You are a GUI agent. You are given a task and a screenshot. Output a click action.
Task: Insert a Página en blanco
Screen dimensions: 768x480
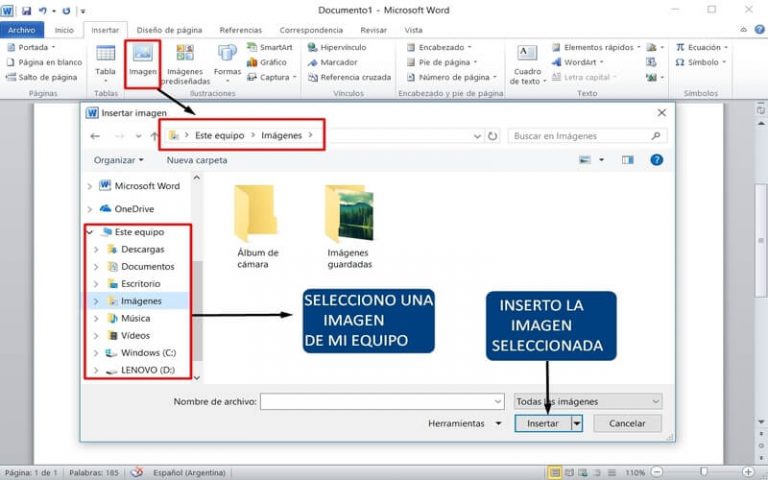(x=44, y=62)
